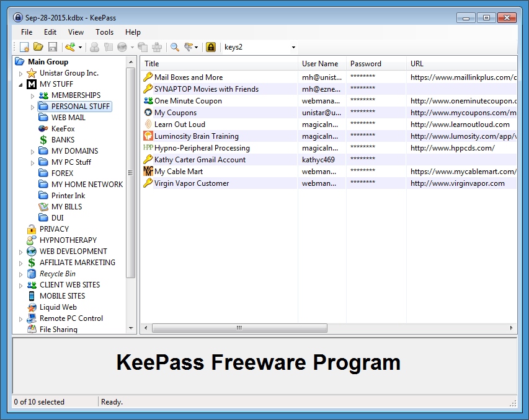Click the PRIVACY padlock group icon
This screenshot has height=420, width=529.
32,229
